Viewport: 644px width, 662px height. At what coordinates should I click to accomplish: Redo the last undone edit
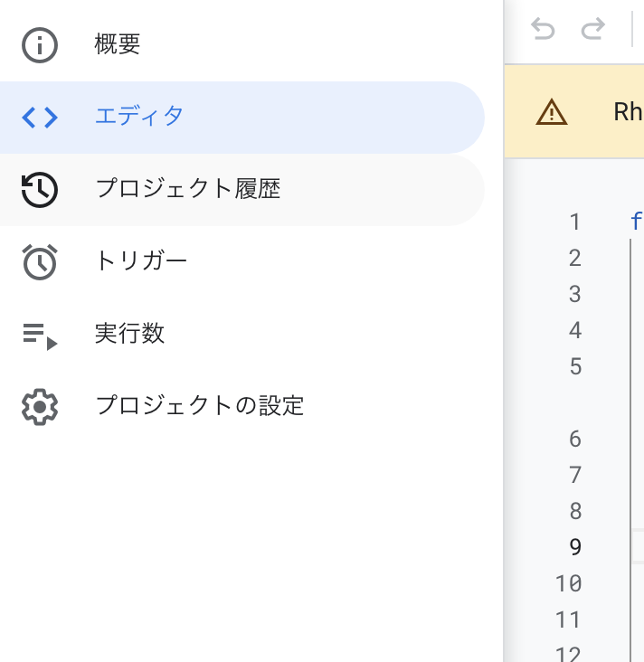(592, 30)
